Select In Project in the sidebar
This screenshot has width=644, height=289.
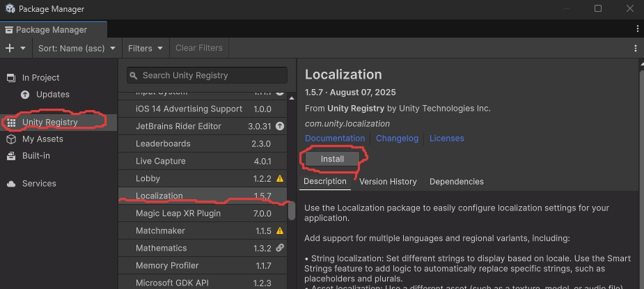tap(58, 78)
